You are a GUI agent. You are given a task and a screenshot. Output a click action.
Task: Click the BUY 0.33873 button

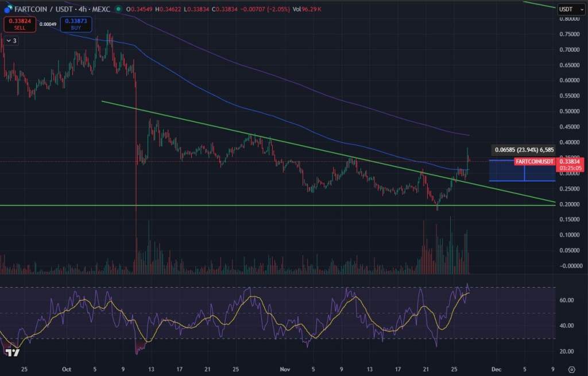[x=75, y=24]
